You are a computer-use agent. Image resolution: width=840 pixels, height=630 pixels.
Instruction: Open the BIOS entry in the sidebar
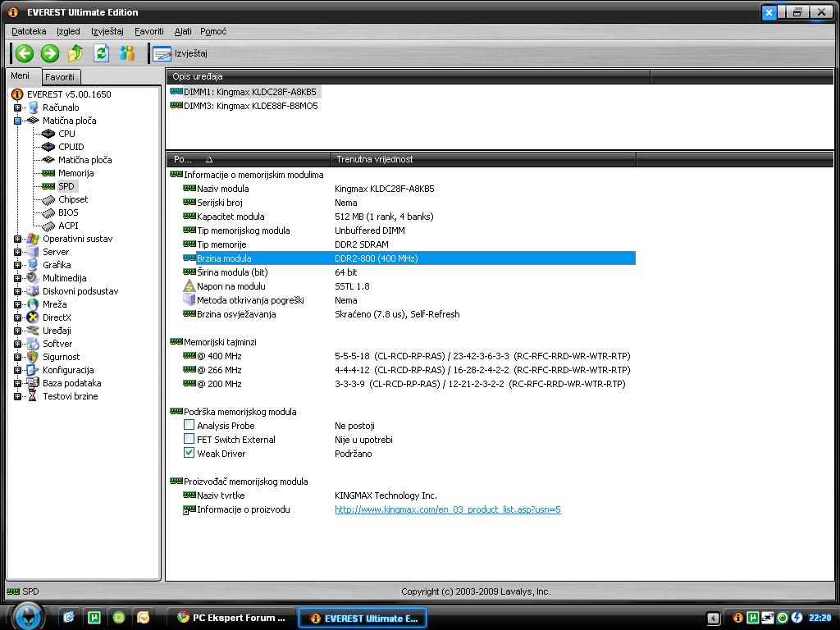pos(68,212)
